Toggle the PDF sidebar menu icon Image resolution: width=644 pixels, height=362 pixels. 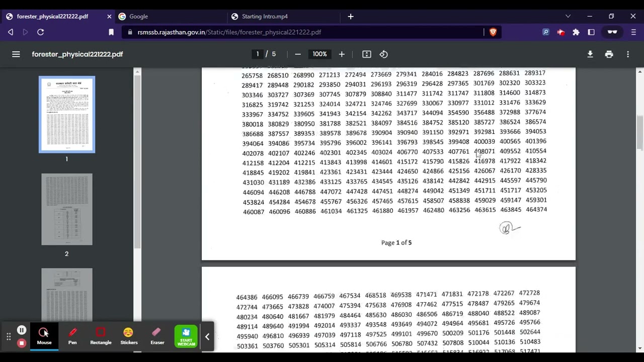click(16, 54)
